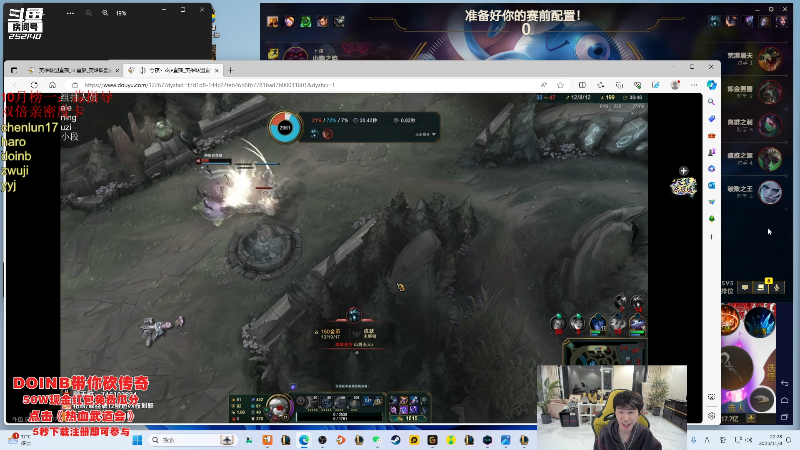Click the browser refresh button
This screenshot has width=800, height=450.
point(34,85)
